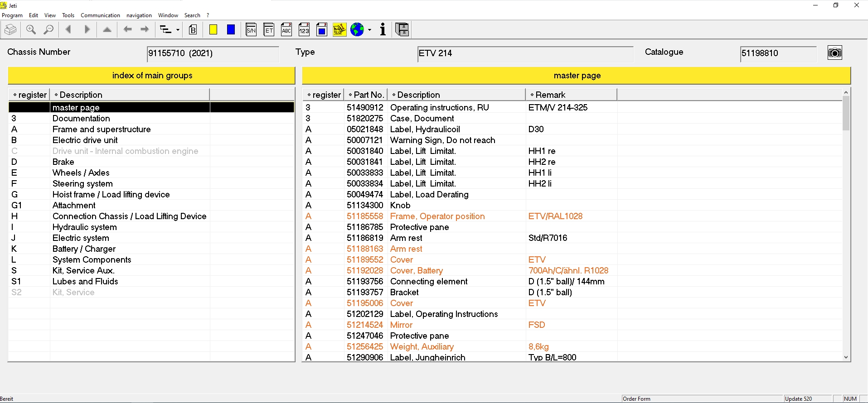Click the Catalogue field showing 51198810
Viewport: 868px width, 403px height.
pyautogui.click(x=778, y=53)
